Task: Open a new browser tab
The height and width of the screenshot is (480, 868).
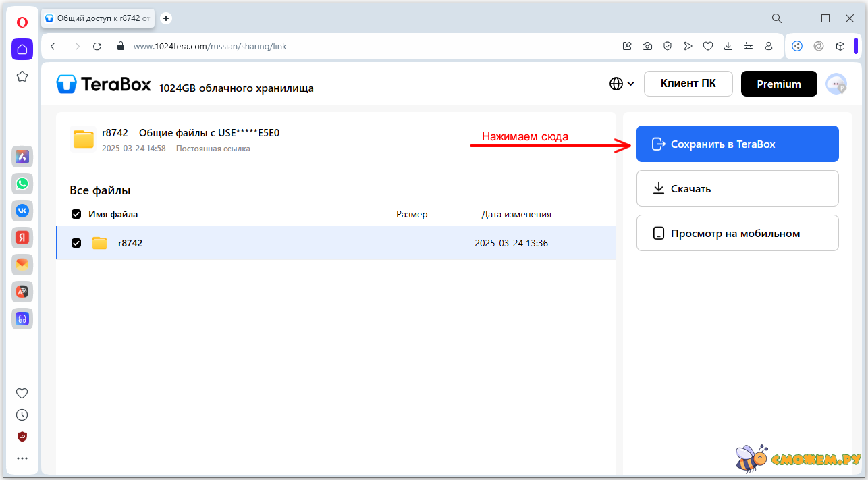Action: pos(167,18)
